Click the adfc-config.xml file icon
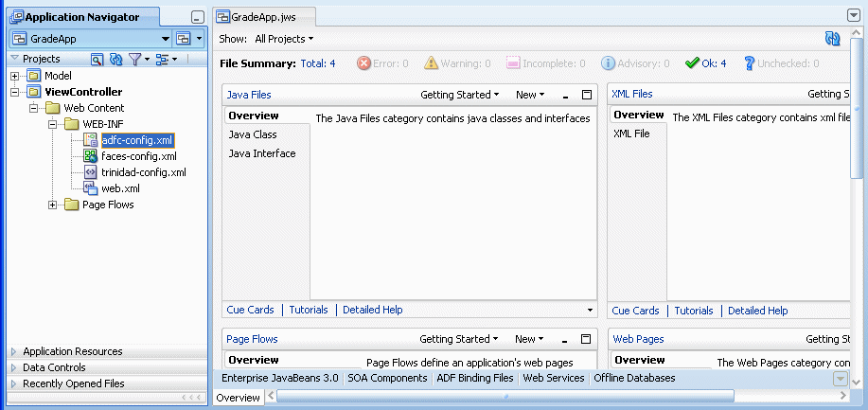Viewport: 868px width, 410px height. 90,139
